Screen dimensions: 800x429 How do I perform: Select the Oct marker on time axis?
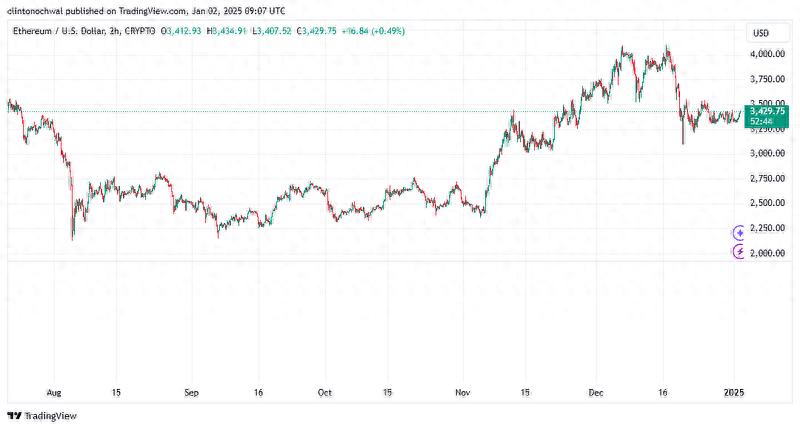pyautogui.click(x=324, y=393)
